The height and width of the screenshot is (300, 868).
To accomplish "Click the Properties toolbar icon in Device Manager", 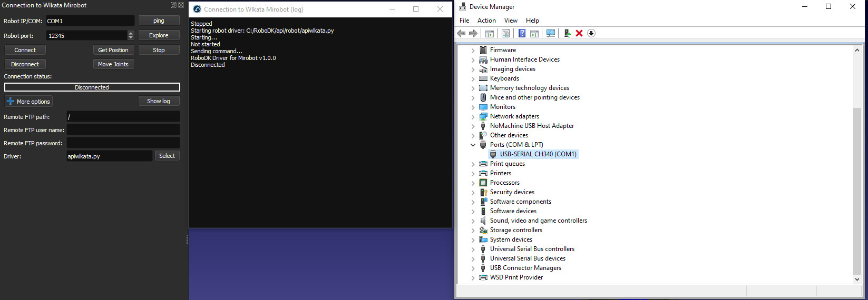I will pos(505,33).
